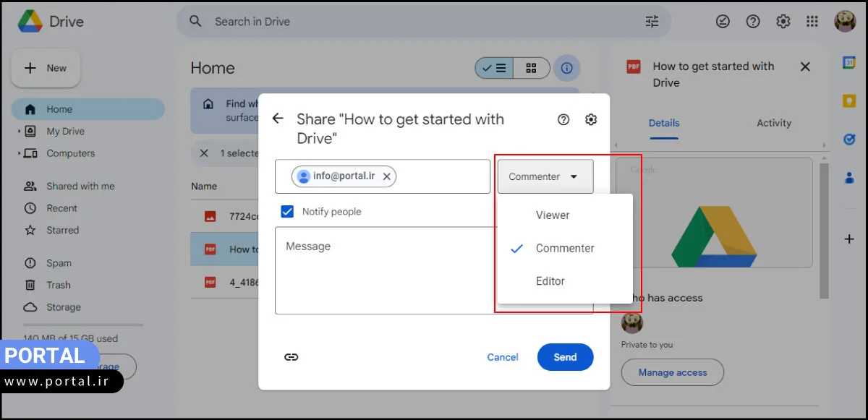Switch to the Activity tab

pos(774,123)
